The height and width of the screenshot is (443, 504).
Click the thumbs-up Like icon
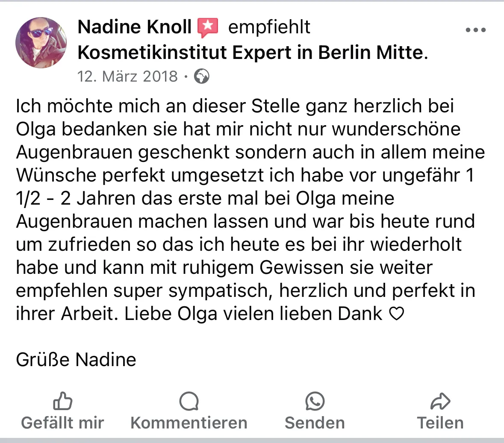pos(62,401)
